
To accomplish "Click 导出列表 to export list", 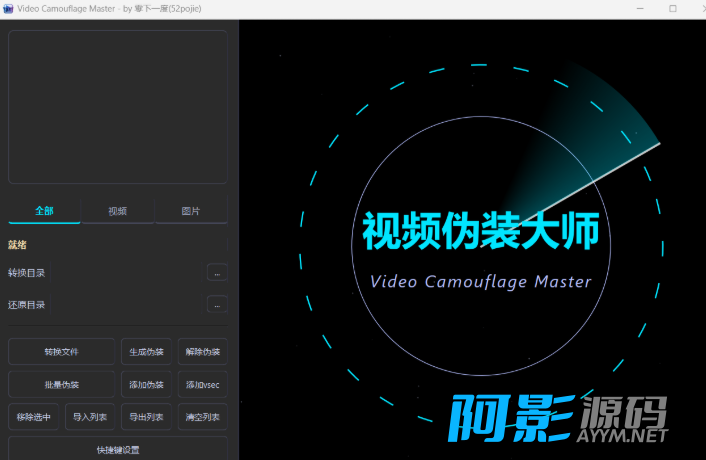I will click(x=147, y=416).
